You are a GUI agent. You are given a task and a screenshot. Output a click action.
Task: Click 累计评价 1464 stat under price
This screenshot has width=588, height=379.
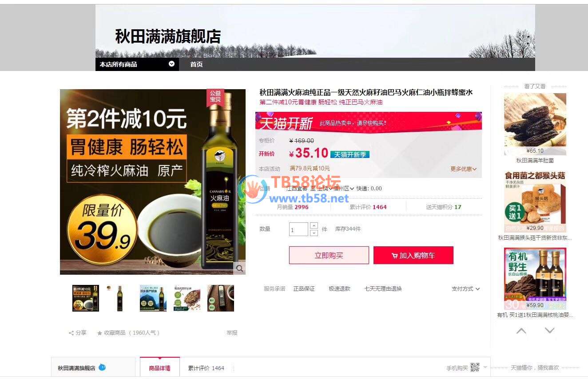click(368, 207)
